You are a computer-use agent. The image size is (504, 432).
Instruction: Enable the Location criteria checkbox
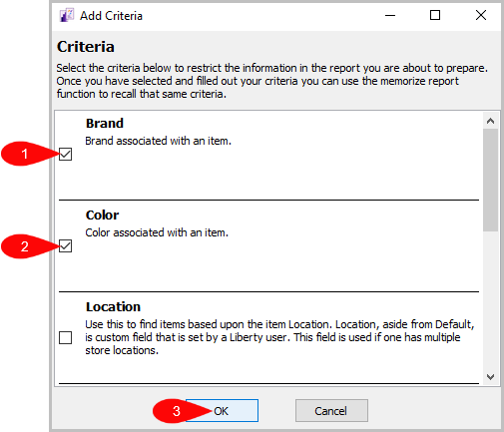tap(65, 337)
